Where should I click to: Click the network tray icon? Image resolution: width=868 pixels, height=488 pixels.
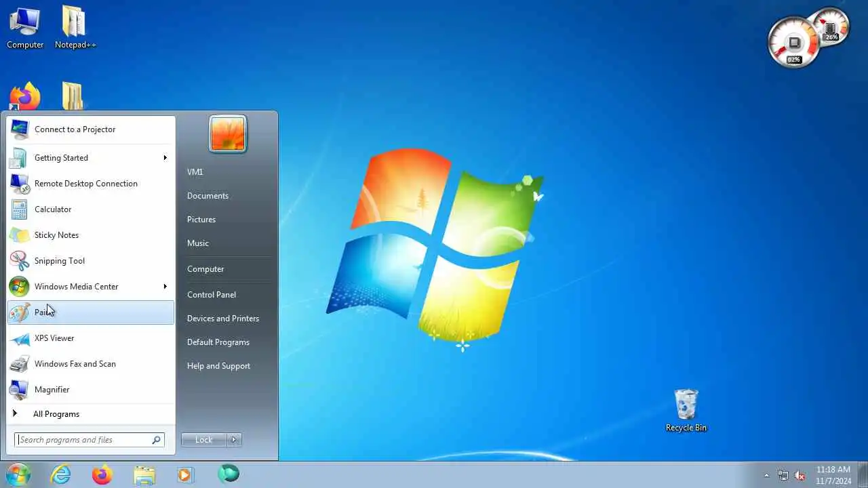[783, 476]
